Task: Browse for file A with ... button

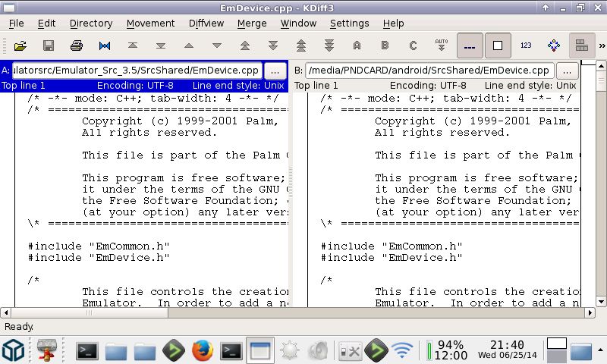Action: click(x=275, y=71)
